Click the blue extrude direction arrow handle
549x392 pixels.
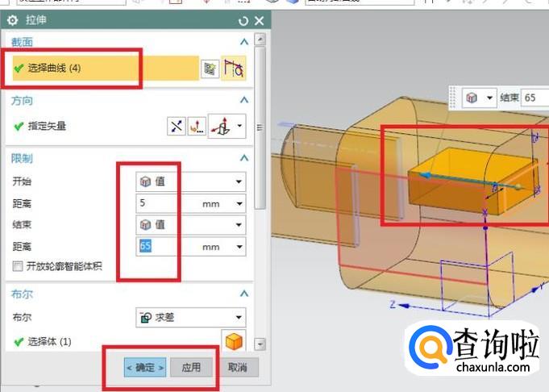[x=426, y=175]
